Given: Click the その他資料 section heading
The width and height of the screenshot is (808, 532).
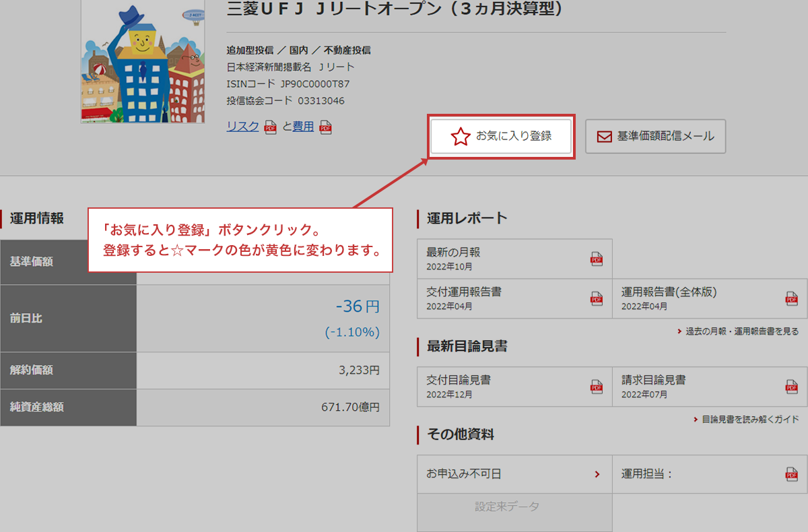Looking at the screenshot, I should pyautogui.click(x=460, y=435).
